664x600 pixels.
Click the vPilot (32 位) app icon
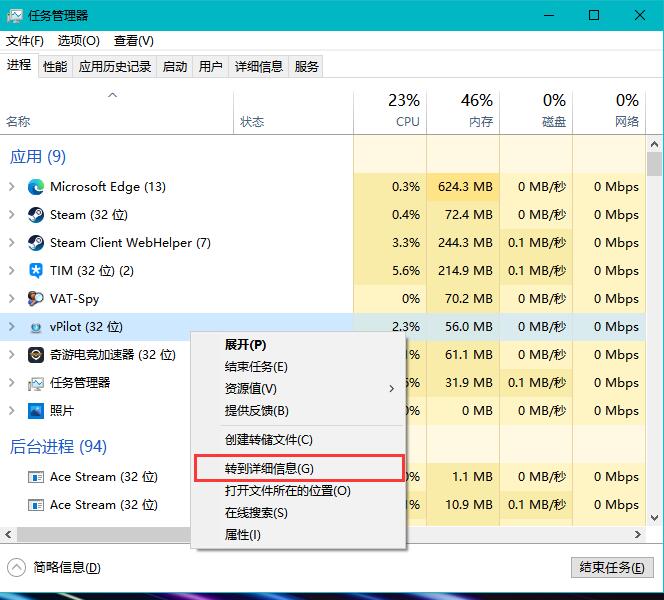coord(36,327)
